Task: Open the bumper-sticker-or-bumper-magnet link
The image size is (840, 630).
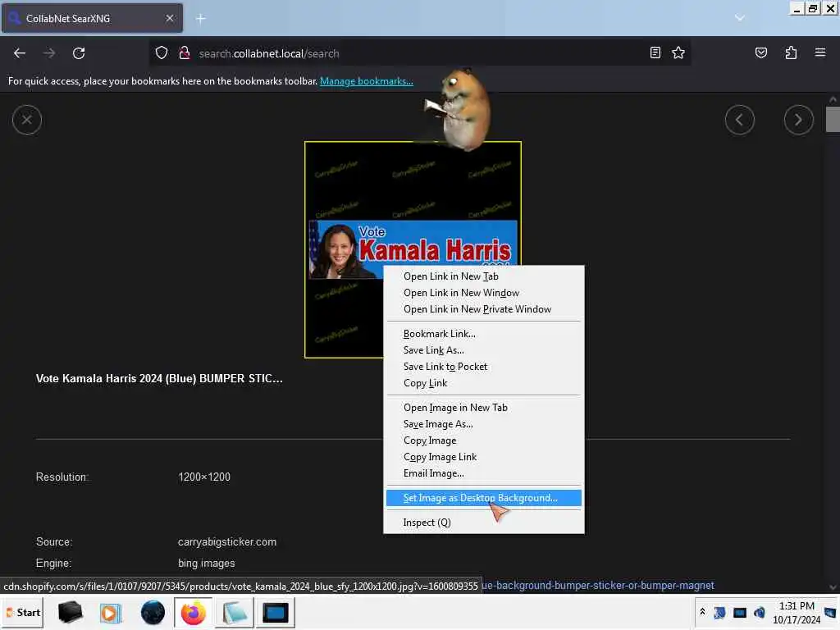Action: click(598, 586)
